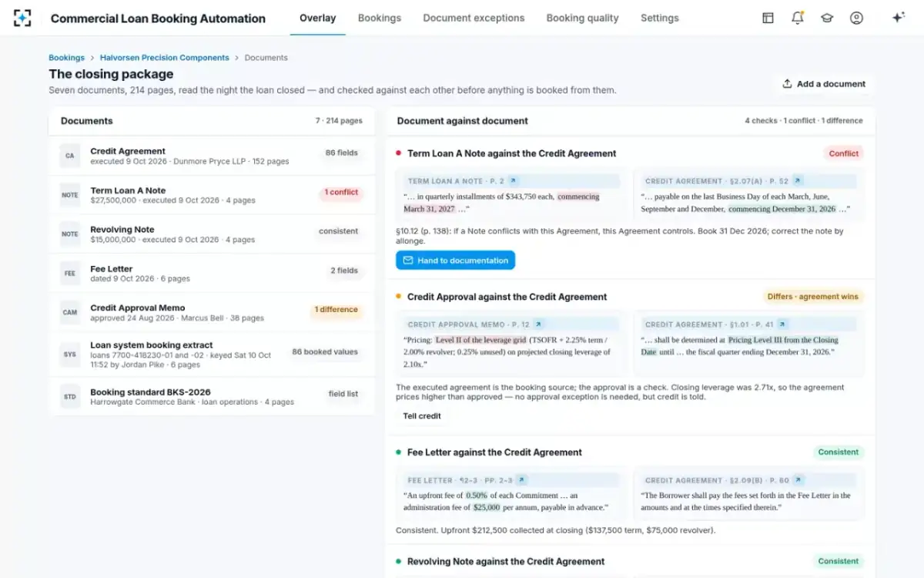Viewport: 924px width, 578px height.
Task: Select the Credit Approval Memo row
Action: tap(212, 312)
